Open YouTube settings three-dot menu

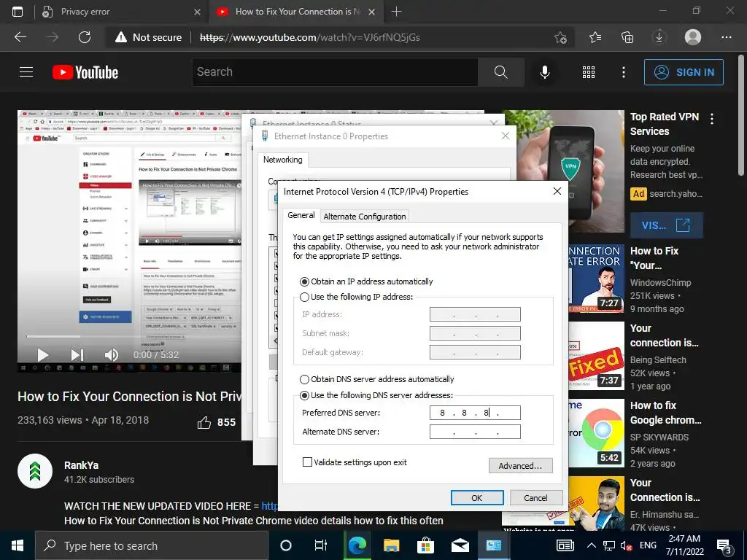pyautogui.click(x=624, y=72)
